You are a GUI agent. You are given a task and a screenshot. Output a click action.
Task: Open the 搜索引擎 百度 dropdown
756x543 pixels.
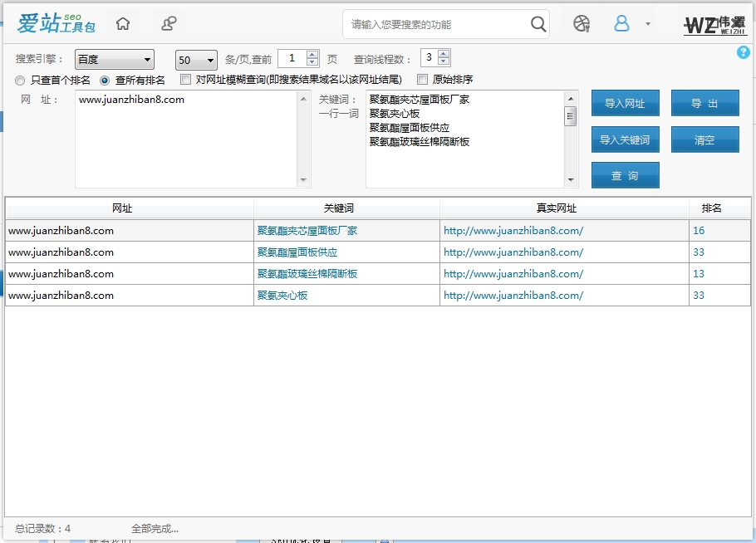114,59
